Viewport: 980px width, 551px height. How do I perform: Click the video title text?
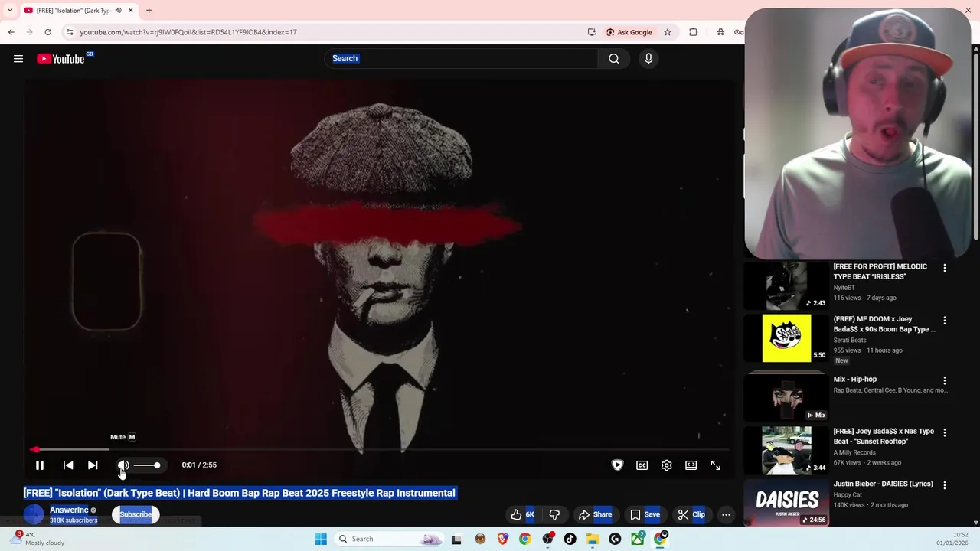pos(240,494)
